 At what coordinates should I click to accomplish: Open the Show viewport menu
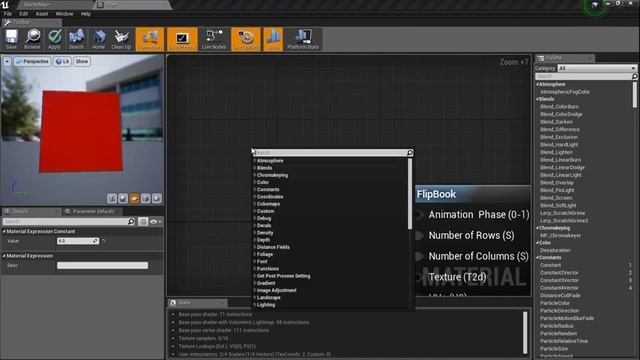[x=82, y=61]
